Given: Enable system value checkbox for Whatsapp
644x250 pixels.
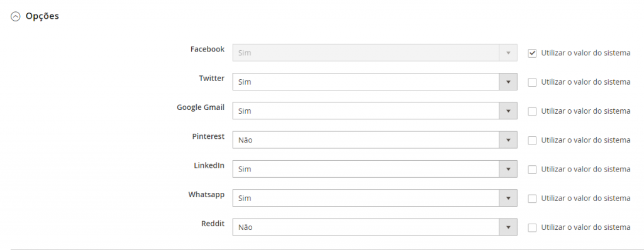Looking at the screenshot, I should pos(532,198).
